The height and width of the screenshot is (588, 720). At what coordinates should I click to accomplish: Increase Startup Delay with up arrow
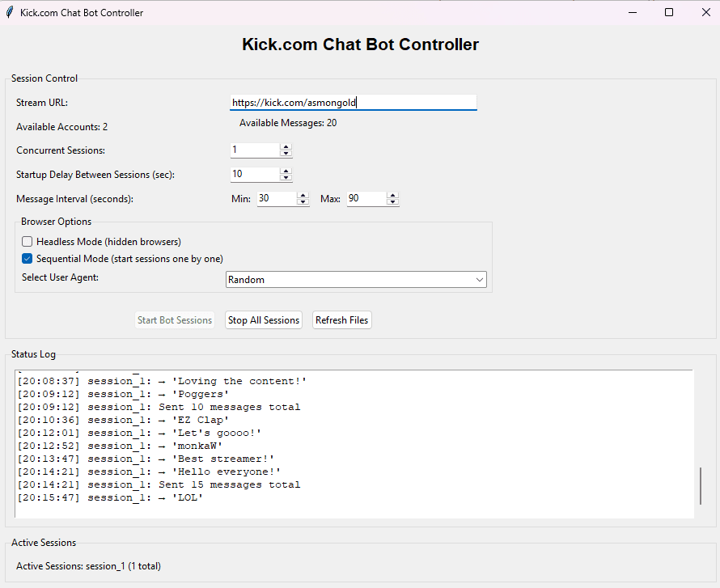pyautogui.click(x=286, y=171)
